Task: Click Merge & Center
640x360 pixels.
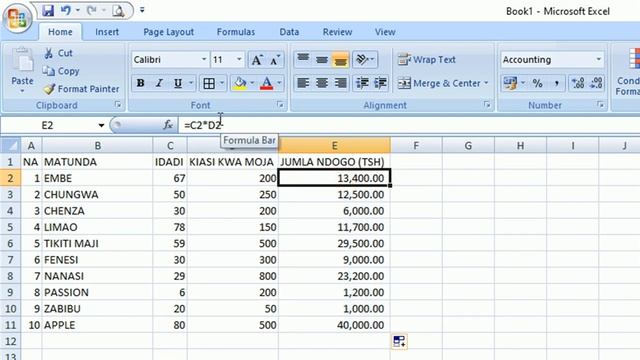Action: [x=439, y=83]
